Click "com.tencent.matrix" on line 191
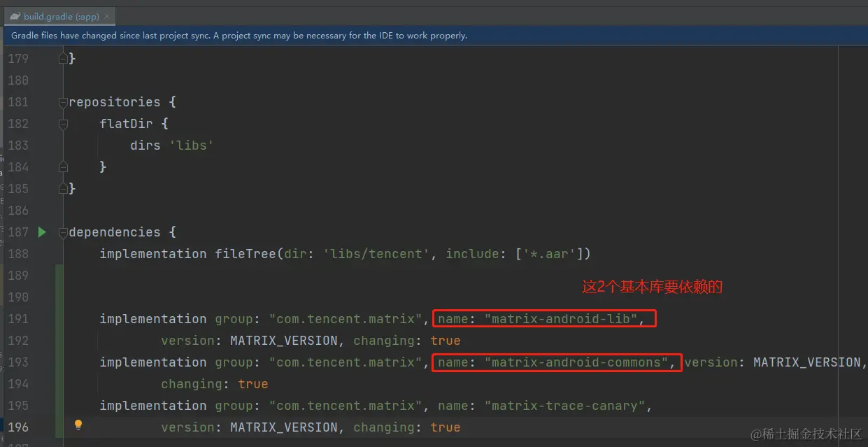868x447 pixels. pos(346,319)
